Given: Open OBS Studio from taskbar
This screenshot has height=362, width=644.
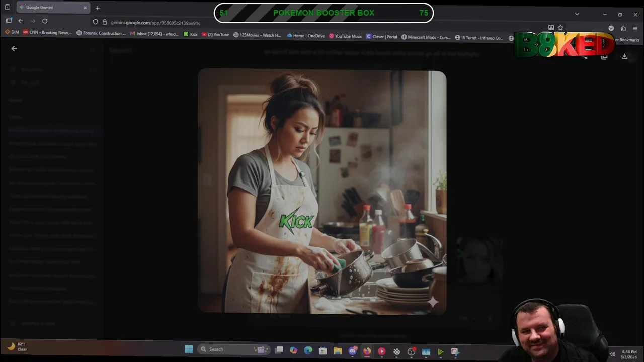Looking at the screenshot, I should (412, 352).
